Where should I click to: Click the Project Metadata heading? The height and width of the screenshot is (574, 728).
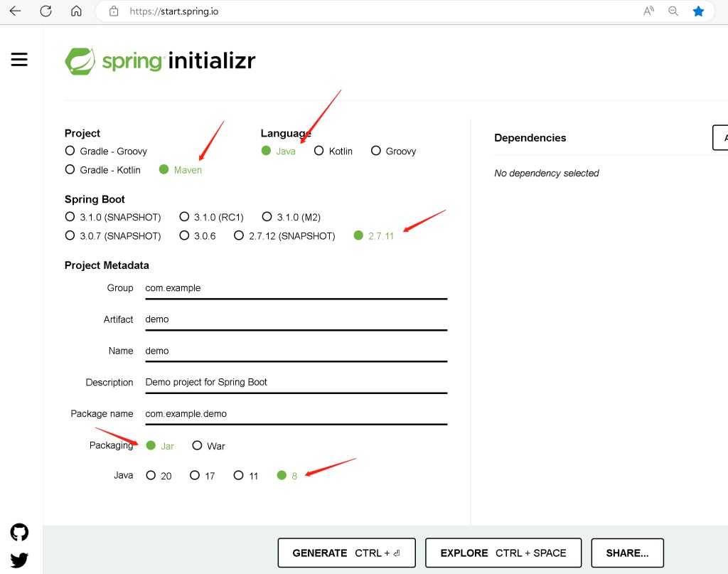[x=107, y=265]
